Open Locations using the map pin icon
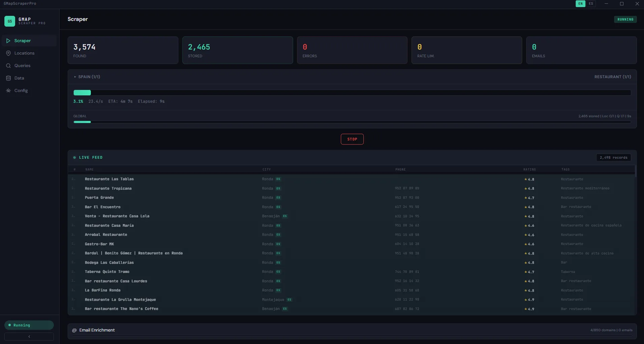The width and height of the screenshot is (644, 344). pos(8,53)
